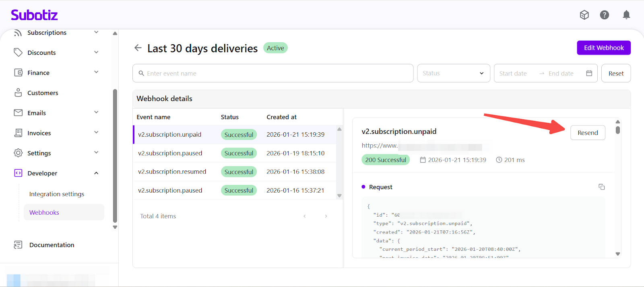Screen dimensions: 644x287
Task: Open Integration settings menu item
Action: pyautogui.click(x=57, y=194)
